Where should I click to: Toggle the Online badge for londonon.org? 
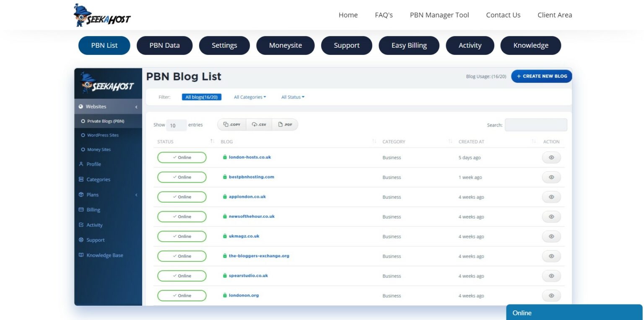182,295
